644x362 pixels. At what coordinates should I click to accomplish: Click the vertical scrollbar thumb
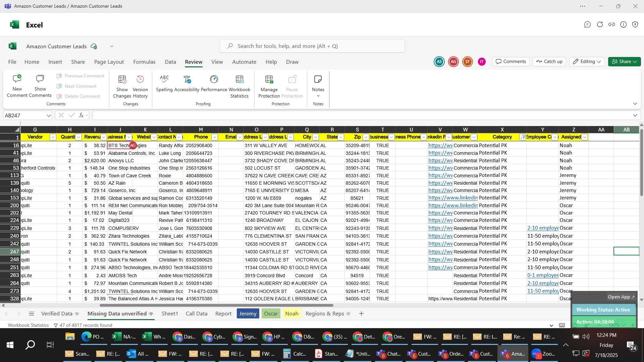tap(641, 163)
